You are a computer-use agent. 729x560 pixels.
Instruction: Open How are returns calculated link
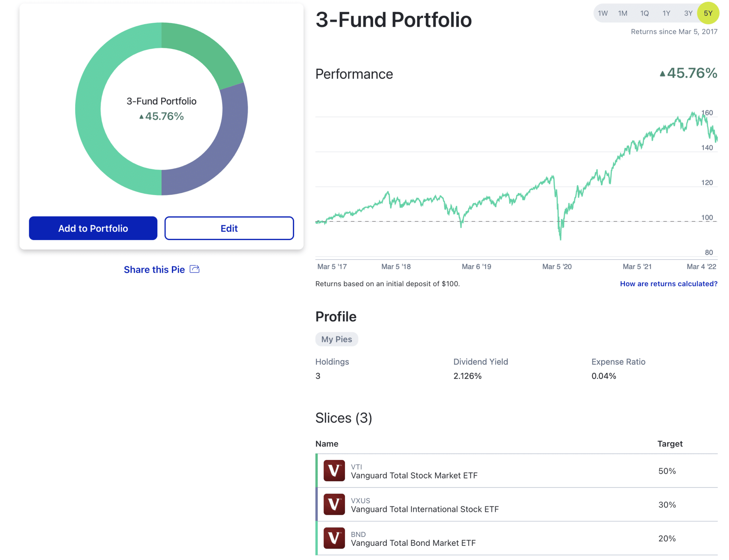668,284
